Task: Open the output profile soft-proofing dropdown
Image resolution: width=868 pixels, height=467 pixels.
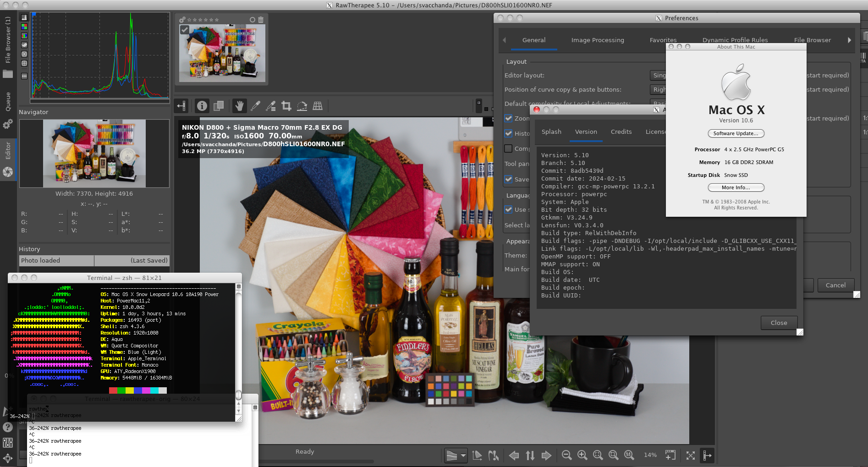Action: pyautogui.click(x=456, y=456)
